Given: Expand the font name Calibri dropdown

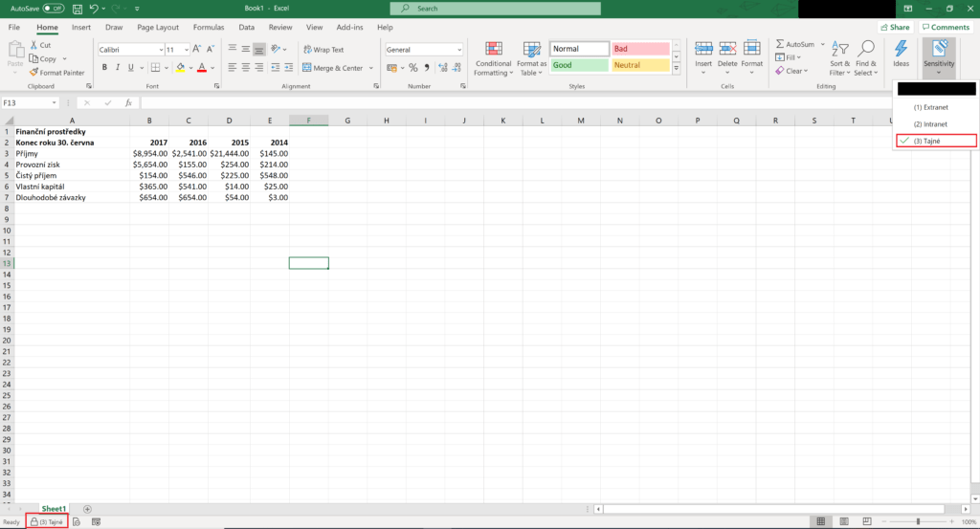Looking at the screenshot, I should pos(160,50).
